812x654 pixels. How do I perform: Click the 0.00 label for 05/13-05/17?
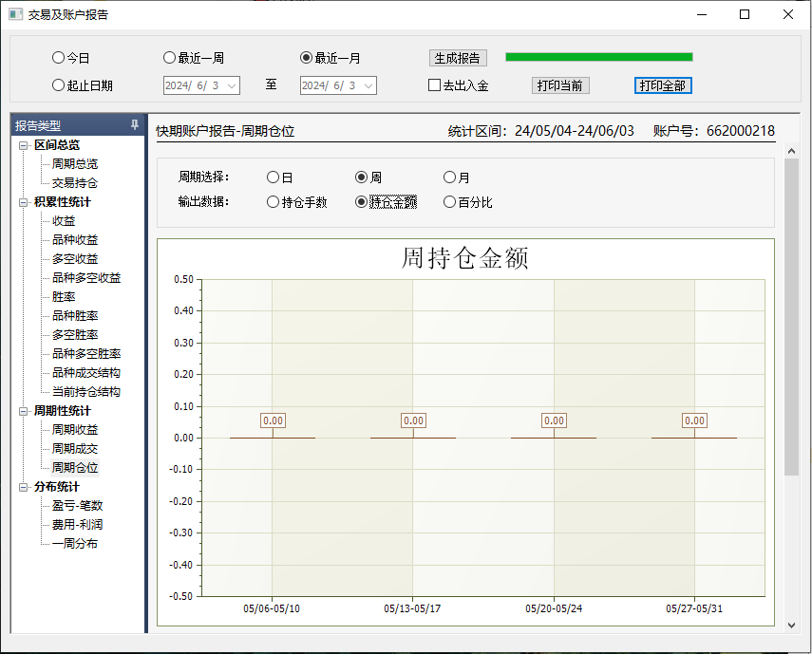pyautogui.click(x=413, y=420)
